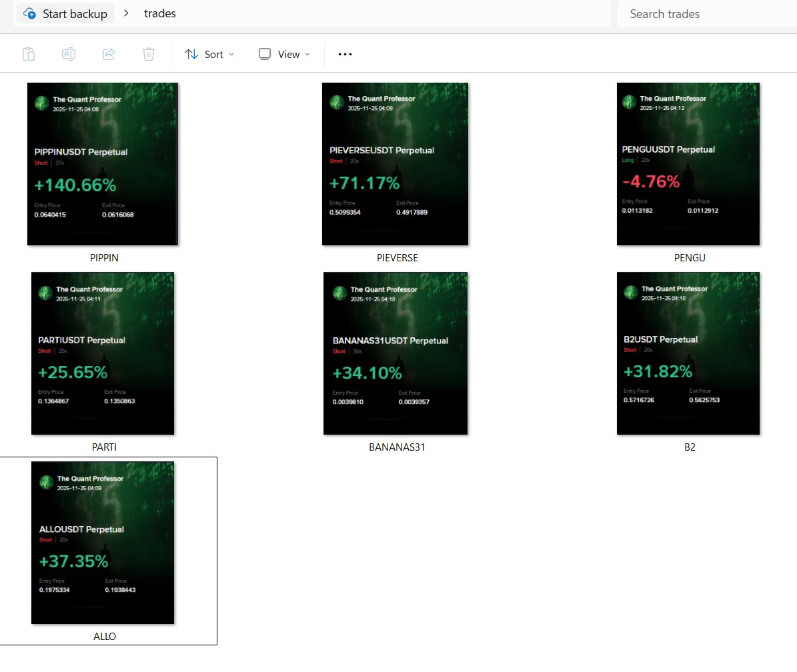Image resolution: width=797 pixels, height=672 pixels.
Task: Click the breadcrumb chevron after Start backup
Action: tap(127, 13)
